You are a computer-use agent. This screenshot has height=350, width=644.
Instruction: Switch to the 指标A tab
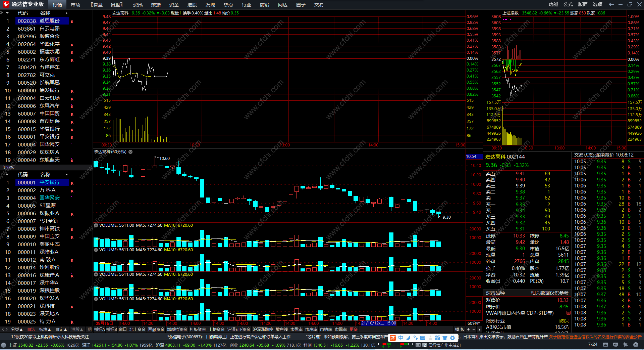point(100,330)
